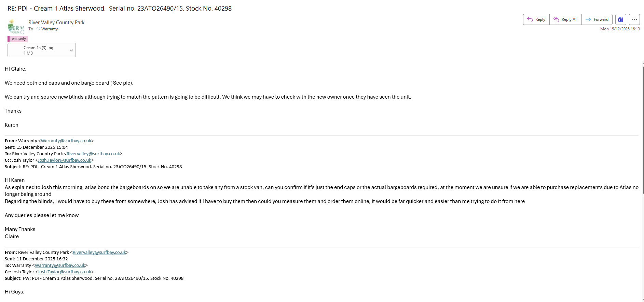
Task: Expand the Cream 1a (3).jpg attachment dropdown
Action: [x=71, y=50]
